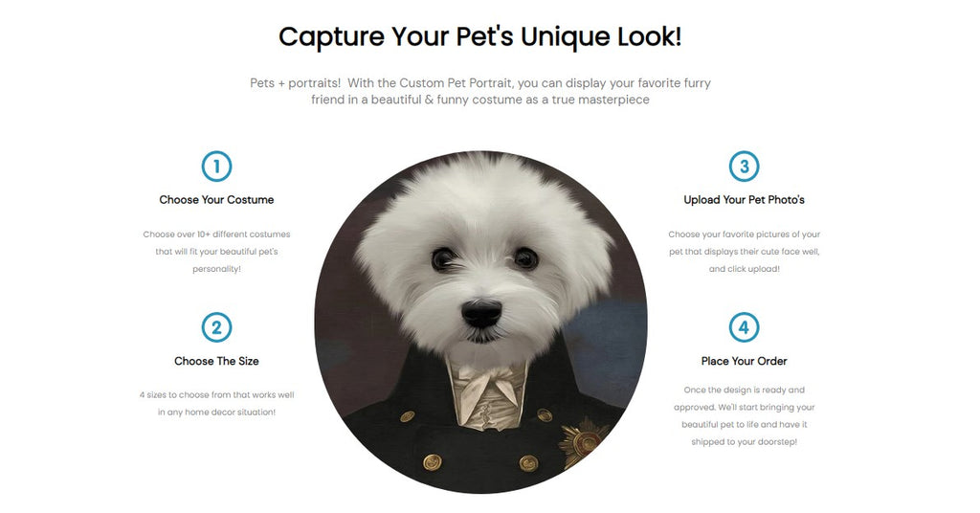Select the Place Your Order heading
The width and height of the screenshot is (980, 513).
coord(744,361)
